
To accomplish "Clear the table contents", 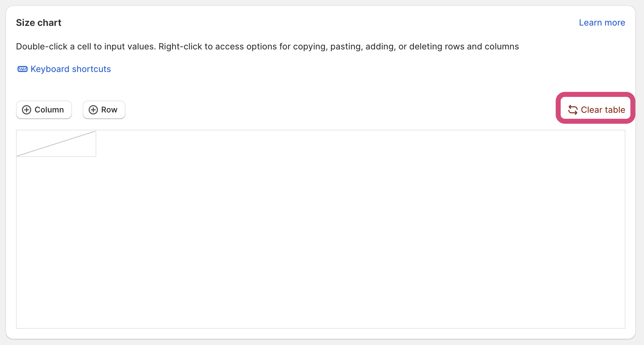I will (596, 110).
